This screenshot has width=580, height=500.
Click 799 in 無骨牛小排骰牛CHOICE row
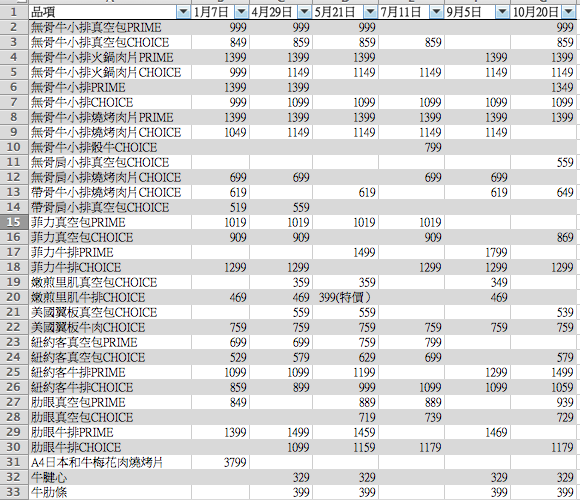coord(412,147)
